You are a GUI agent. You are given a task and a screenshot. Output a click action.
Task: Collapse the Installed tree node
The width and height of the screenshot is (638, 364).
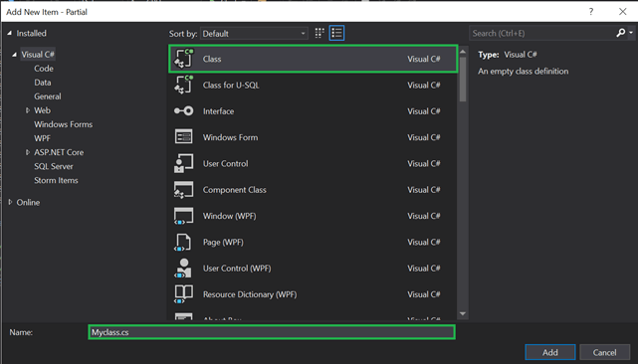click(x=9, y=34)
